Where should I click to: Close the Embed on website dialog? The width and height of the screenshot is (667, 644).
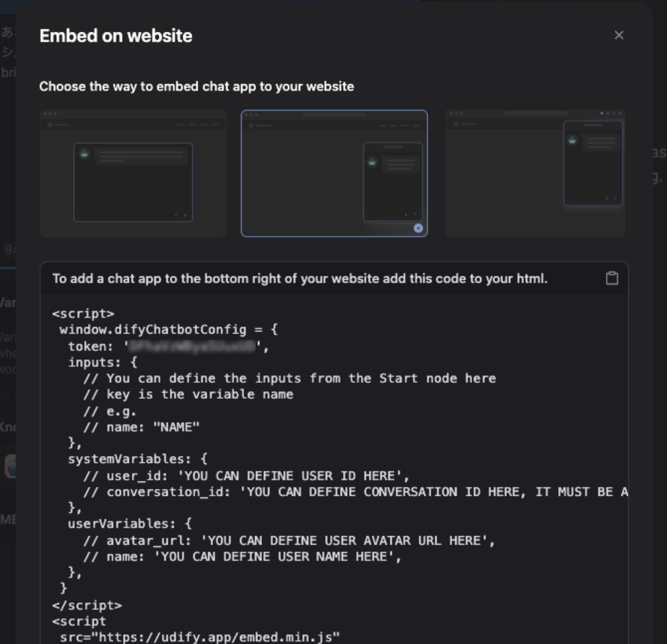pyautogui.click(x=619, y=35)
